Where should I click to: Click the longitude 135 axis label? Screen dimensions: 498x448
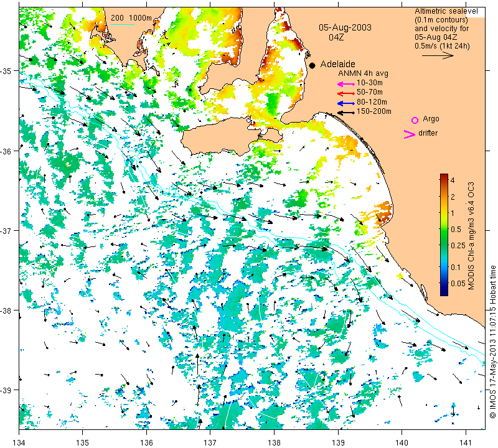click(x=83, y=442)
